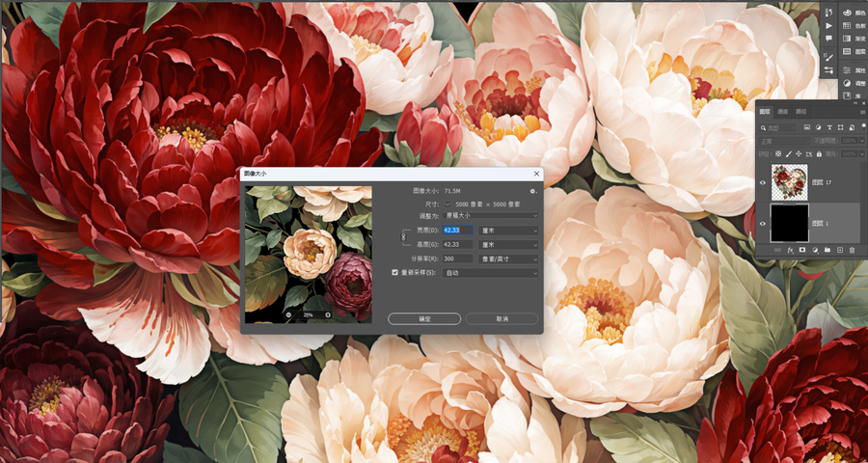Hide 图层 1 with eye icon
This screenshot has width=868, height=463.
(x=763, y=224)
